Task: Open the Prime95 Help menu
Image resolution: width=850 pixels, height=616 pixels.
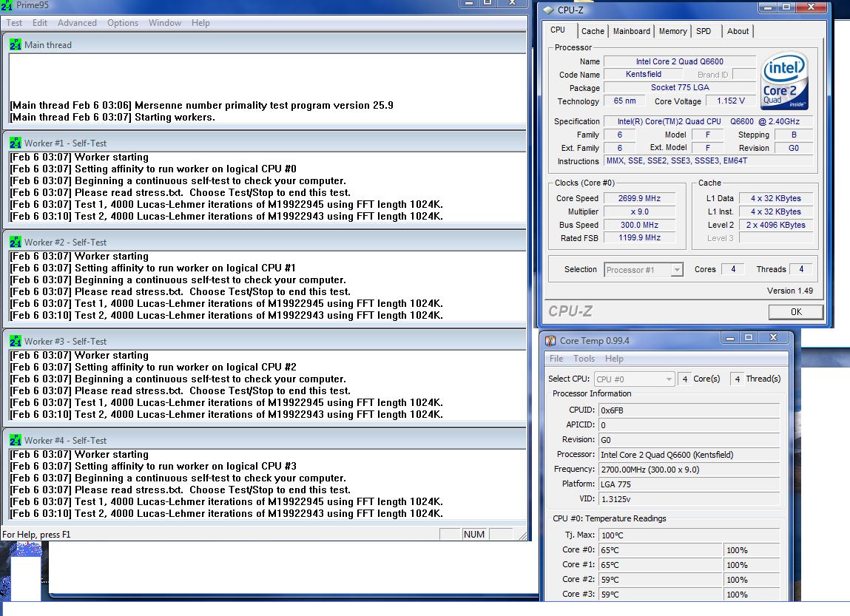Action: 200,23
